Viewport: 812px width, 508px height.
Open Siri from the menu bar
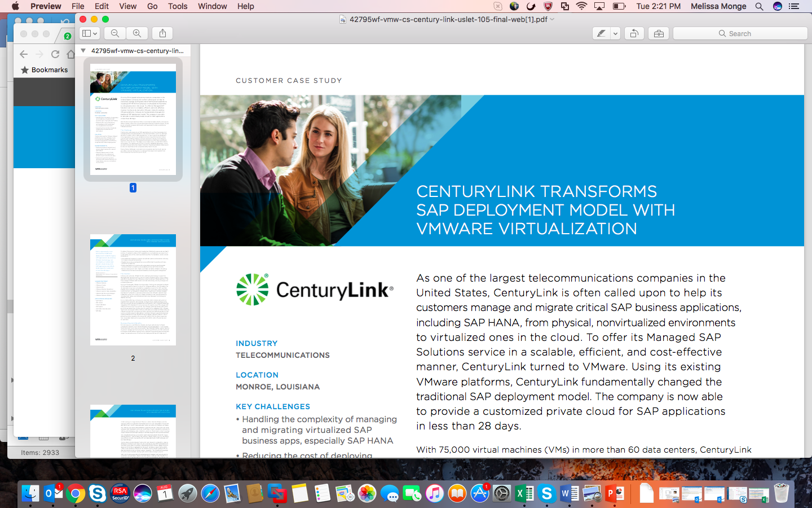[778, 6]
